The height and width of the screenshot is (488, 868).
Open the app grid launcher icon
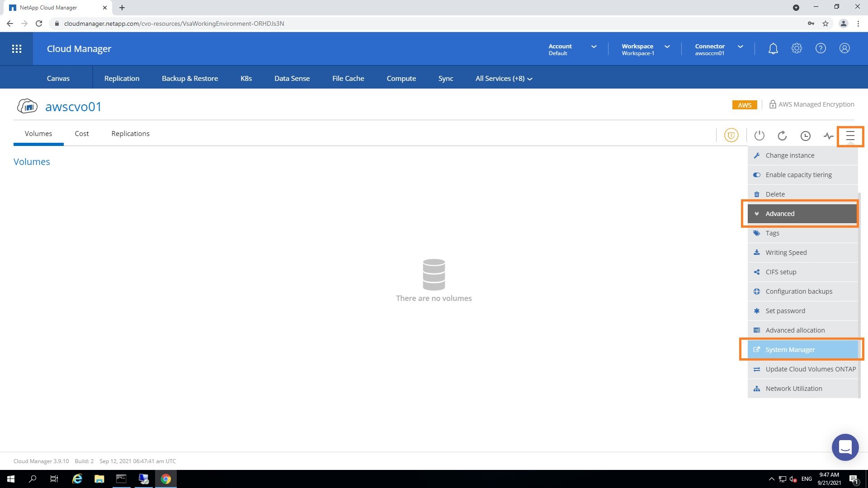[17, 49]
